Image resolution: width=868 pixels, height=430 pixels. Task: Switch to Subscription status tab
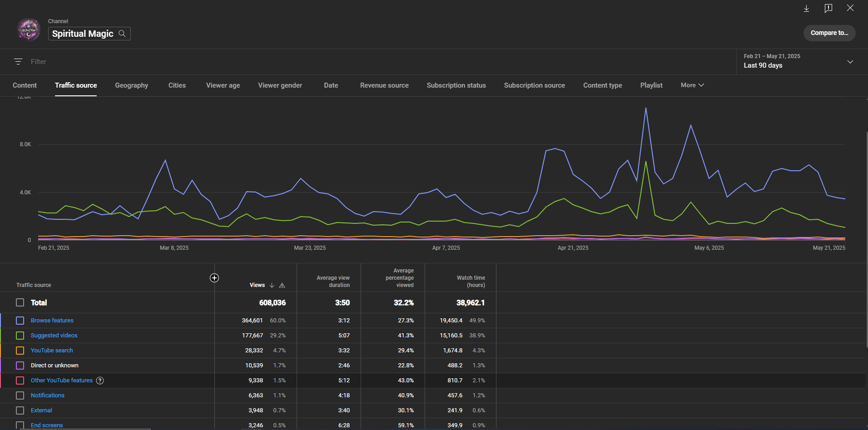pos(456,85)
